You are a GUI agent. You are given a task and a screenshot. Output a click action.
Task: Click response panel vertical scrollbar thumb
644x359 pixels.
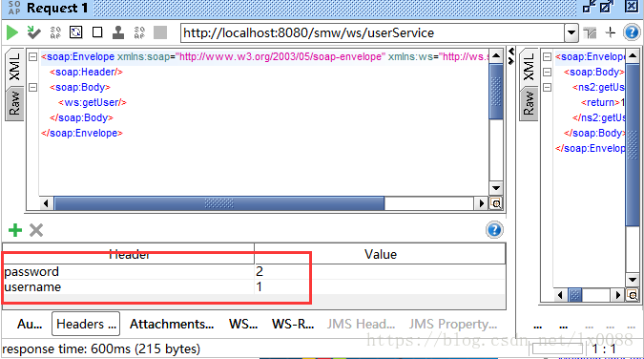633,144
